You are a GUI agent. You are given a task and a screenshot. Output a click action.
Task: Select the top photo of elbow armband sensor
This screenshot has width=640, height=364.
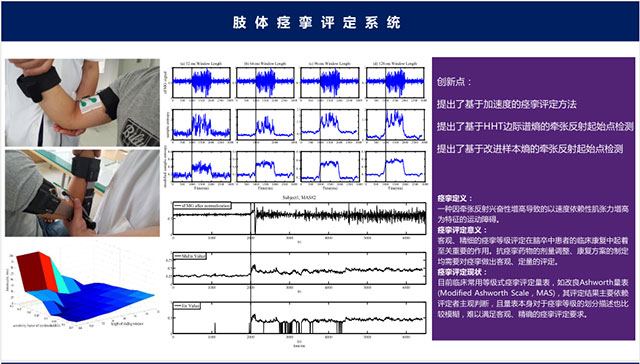coord(82,102)
